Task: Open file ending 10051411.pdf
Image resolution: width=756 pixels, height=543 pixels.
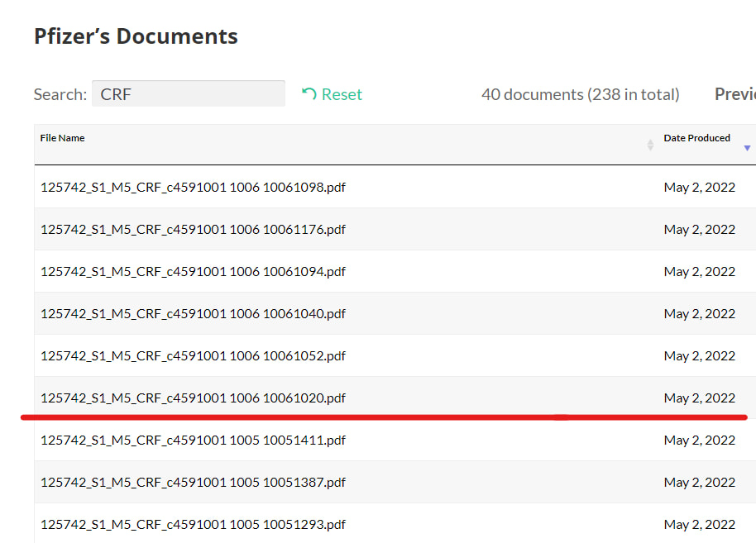Action: [x=193, y=440]
